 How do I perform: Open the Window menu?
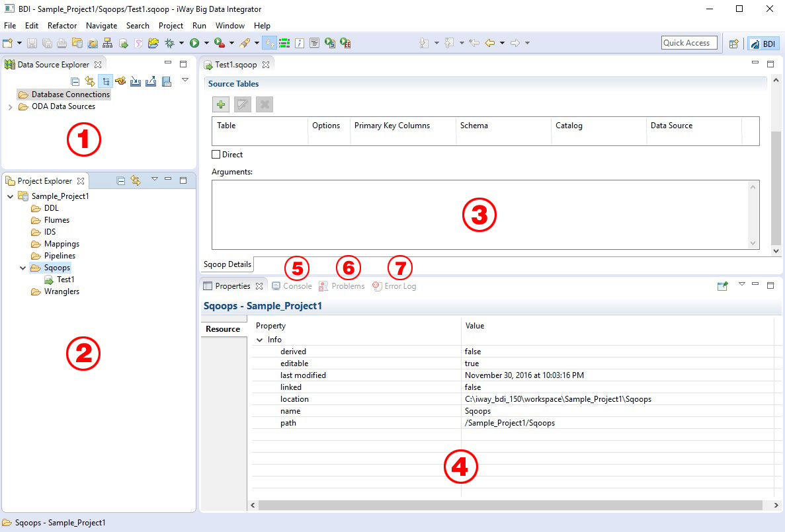230,26
